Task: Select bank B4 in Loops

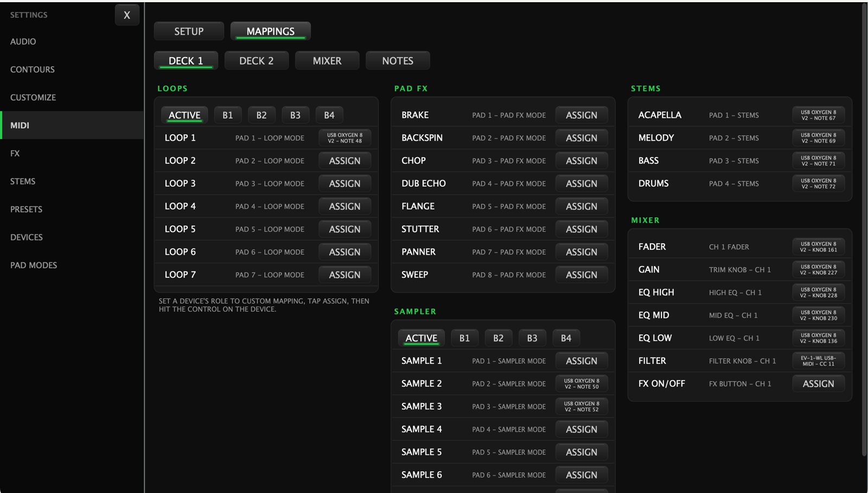Action: tap(329, 115)
